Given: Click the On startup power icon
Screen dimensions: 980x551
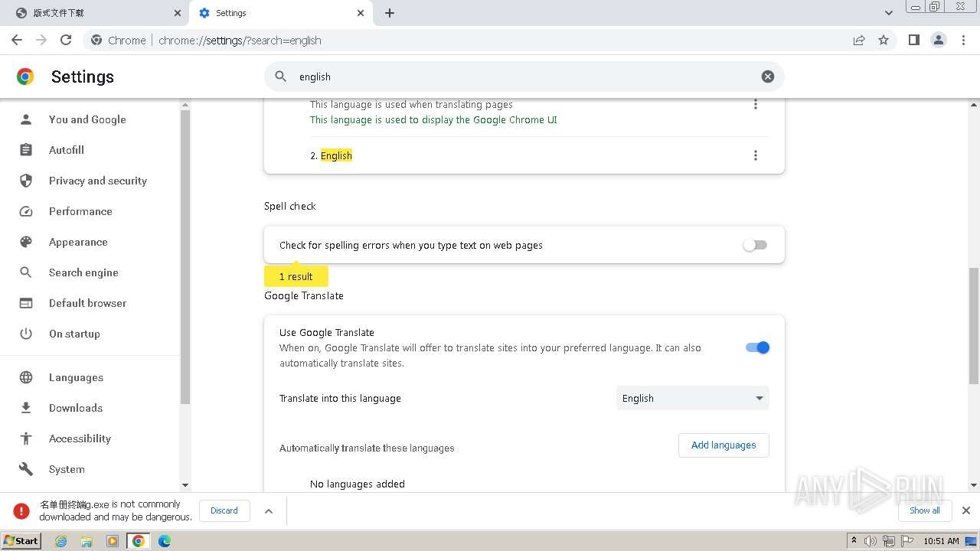Looking at the screenshot, I should [x=26, y=334].
